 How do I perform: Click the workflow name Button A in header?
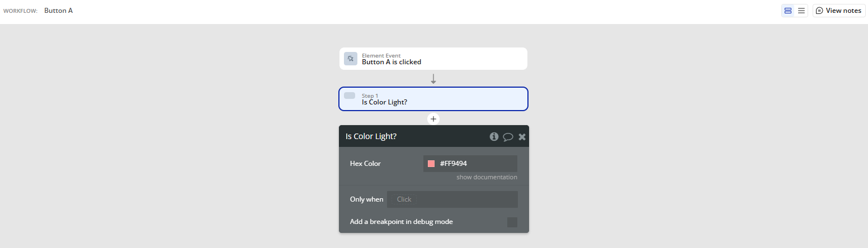click(59, 11)
